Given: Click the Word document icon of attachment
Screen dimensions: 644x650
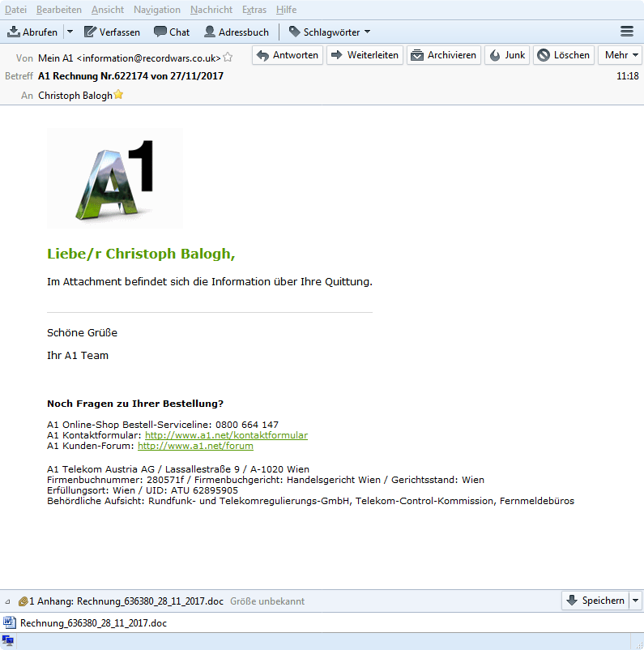Looking at the screenshot, I should coord(10,622).
